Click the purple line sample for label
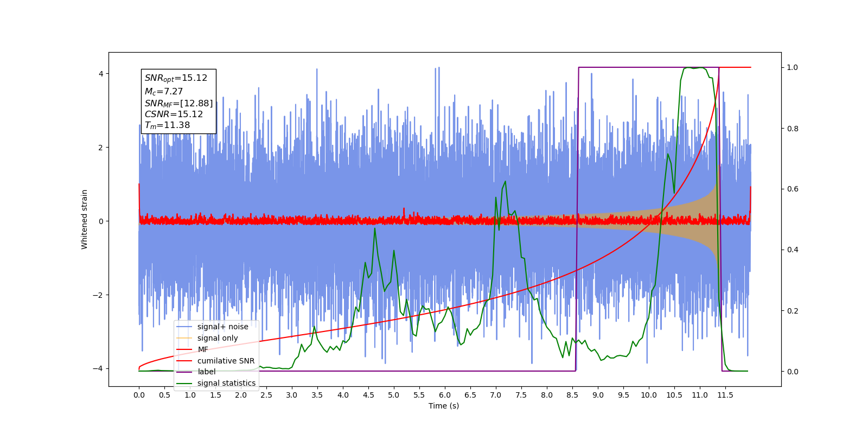Viewport: 868px width, 434px height. pyautogui.click(x=184, y=372)
